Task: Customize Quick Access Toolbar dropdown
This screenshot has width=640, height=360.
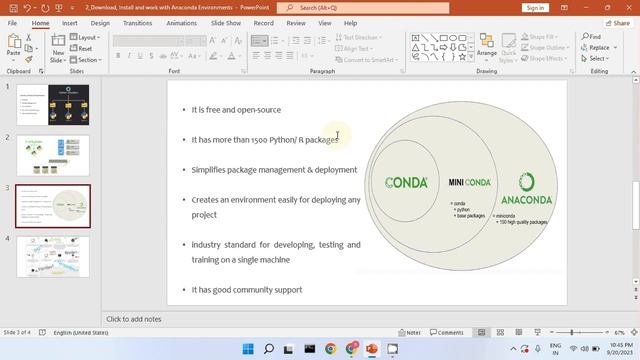Action: tap(72, 8)
